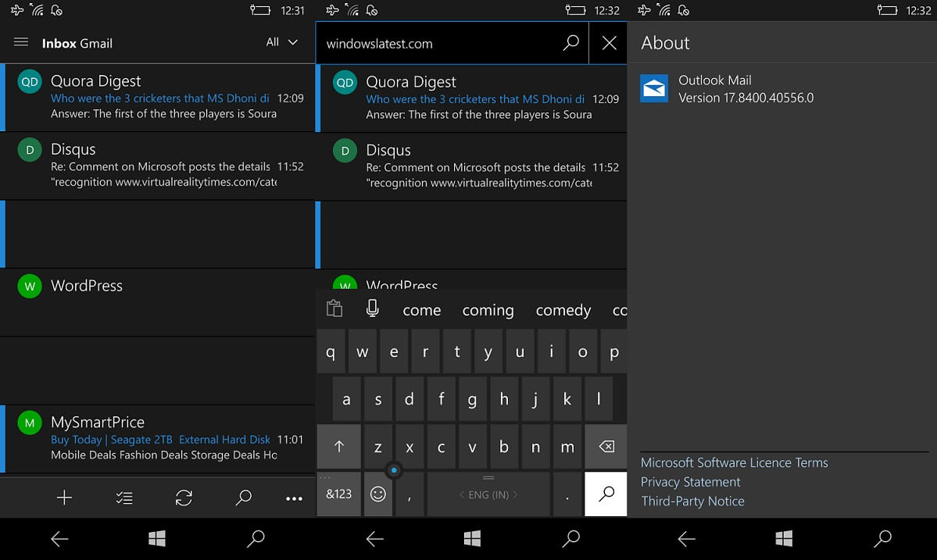Open the WordPress email in inbox screen
The height and width of the screenshot is (560, 937).
158,302
